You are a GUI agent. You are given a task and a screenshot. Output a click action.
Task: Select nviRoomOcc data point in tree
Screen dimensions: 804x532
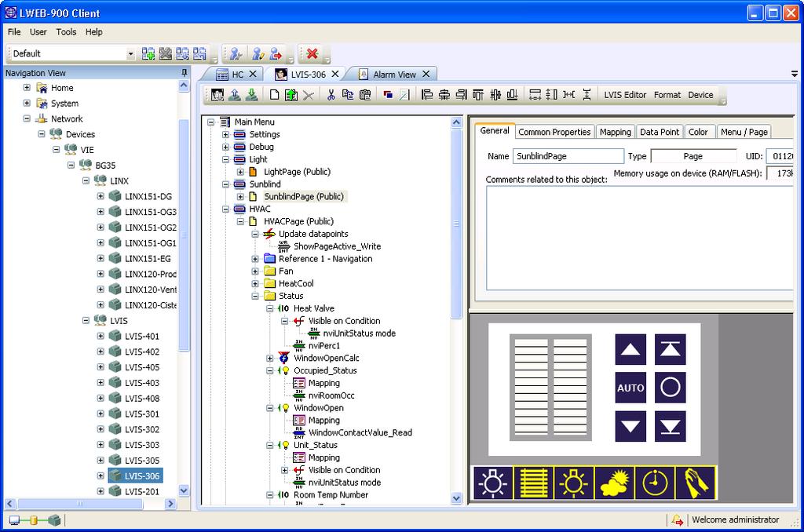pyautogui.click(x=331, y=395)
